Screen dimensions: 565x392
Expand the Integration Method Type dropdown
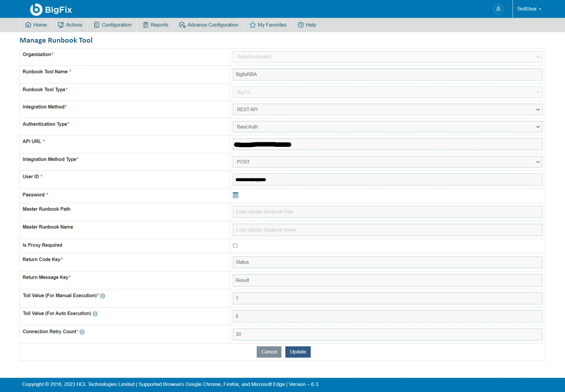(387, 162)
